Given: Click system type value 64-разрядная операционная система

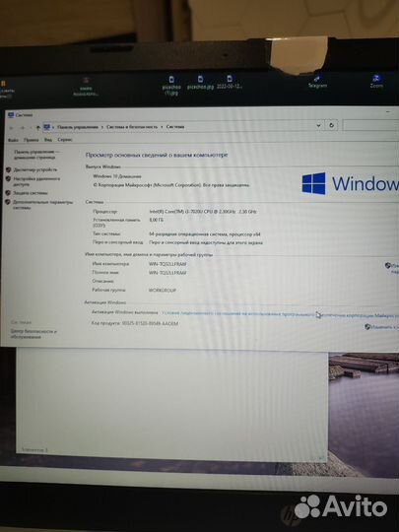Looking at the screenshot, I should click(205, 234).
